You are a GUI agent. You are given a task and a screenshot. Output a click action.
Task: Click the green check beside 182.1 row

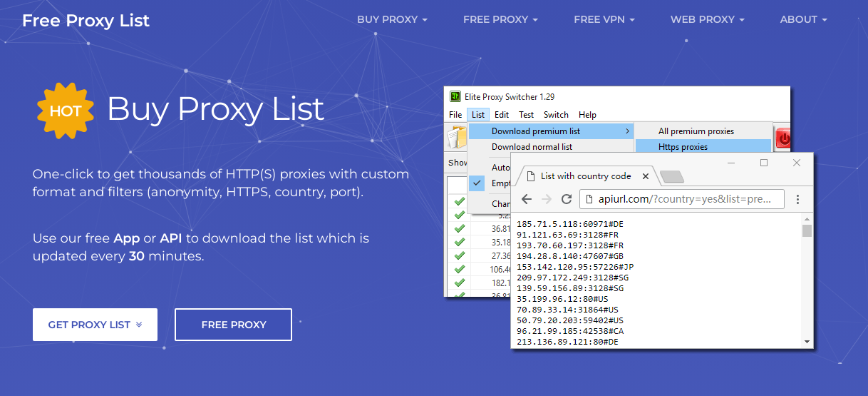(460, 283)
